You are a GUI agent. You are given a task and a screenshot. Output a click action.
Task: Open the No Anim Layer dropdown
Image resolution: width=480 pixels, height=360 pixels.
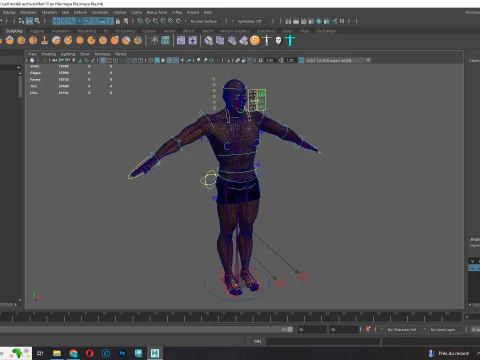click(443, 329)
